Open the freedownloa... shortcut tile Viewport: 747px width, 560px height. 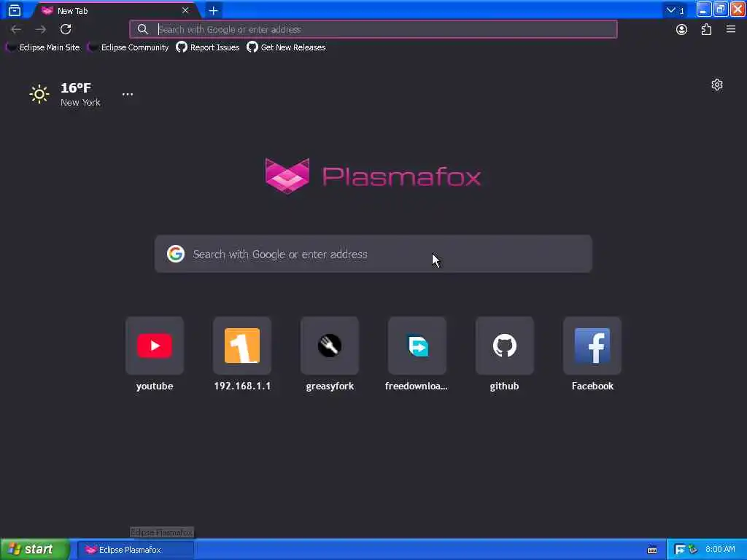pos(417,354)
